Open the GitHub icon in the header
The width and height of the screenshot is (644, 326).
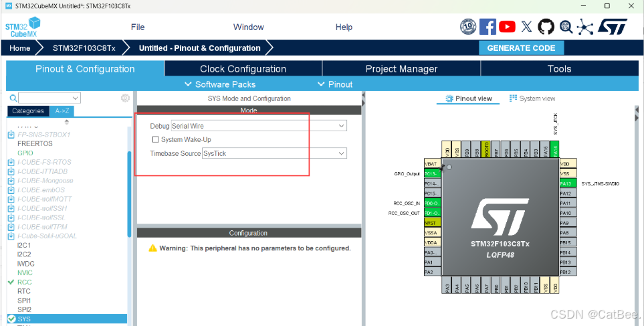point(546,27)
